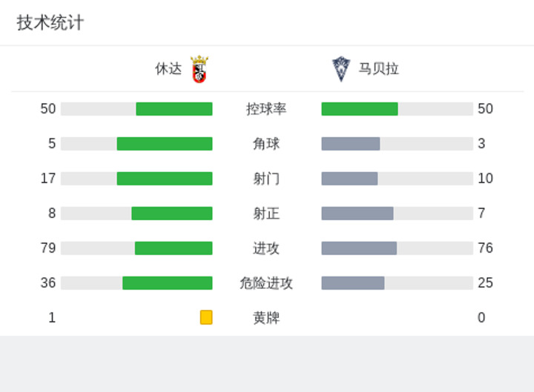Click the 马贝拉 gray 射门 bar
The height and width of the screenshot is (392, 534).
pyautogui.click(x=349, y=179)
